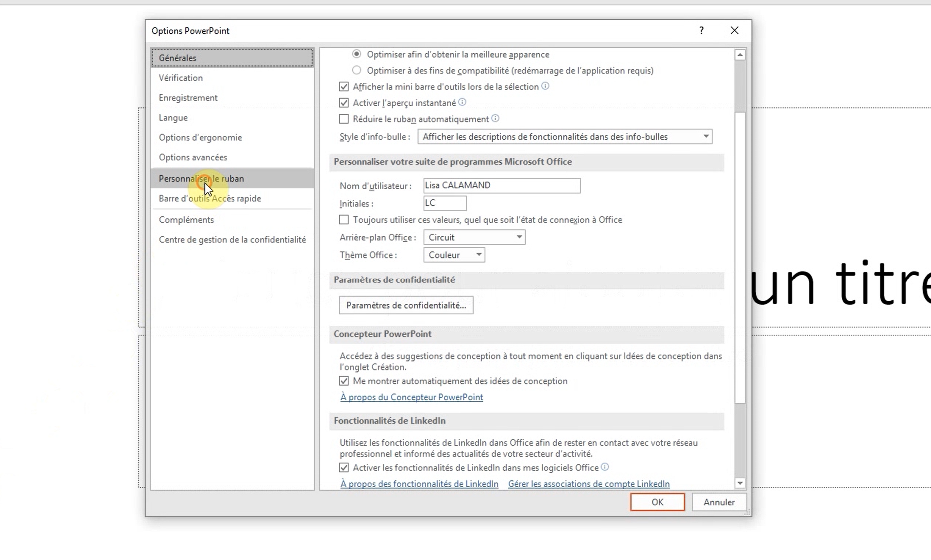The image size is (931, 560).
Task: Confirm with the OK button
Action: coord(657,502)
